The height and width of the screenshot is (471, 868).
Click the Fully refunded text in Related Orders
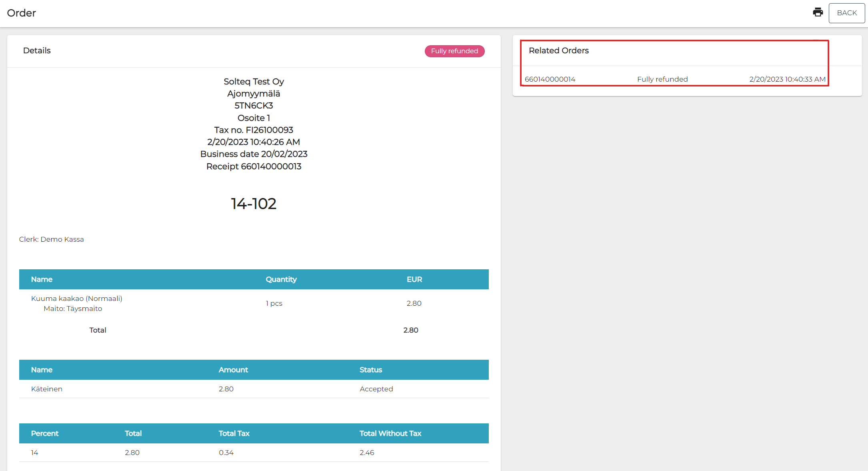coord(662,79)
